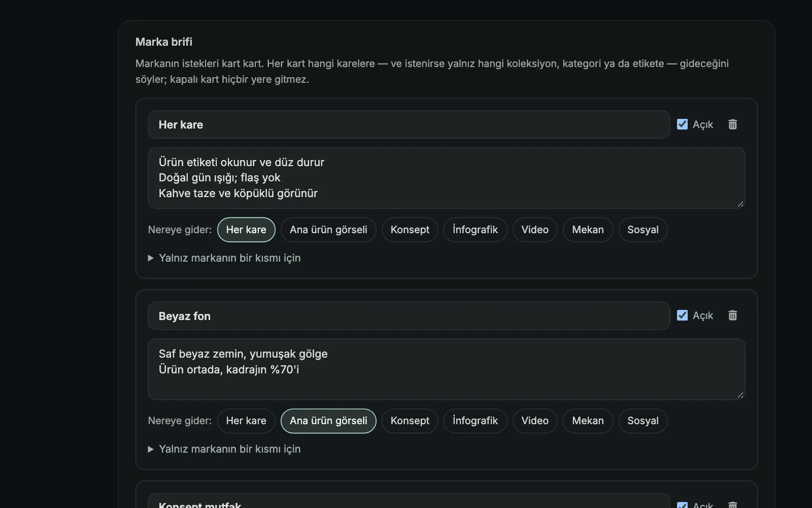Toggle Mekan target in the Beyaz fon card
Screen dimensions: 812x508
click(x=588, y=421)
